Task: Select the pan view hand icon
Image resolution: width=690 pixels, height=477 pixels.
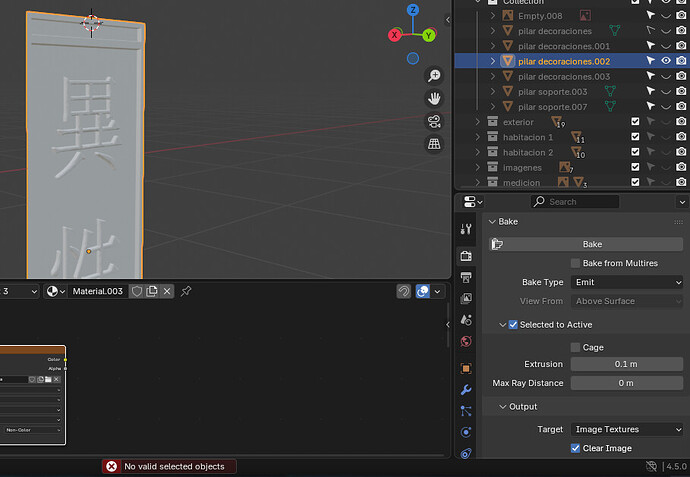Action: pyautogui.click(x=434, y=99)
